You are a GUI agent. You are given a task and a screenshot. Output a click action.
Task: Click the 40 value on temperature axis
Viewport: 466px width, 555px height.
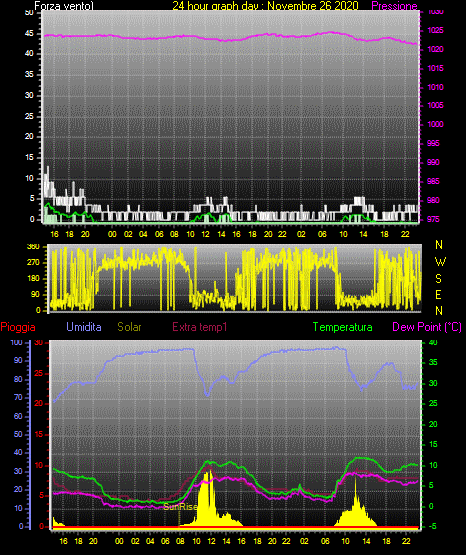(433, 343)
